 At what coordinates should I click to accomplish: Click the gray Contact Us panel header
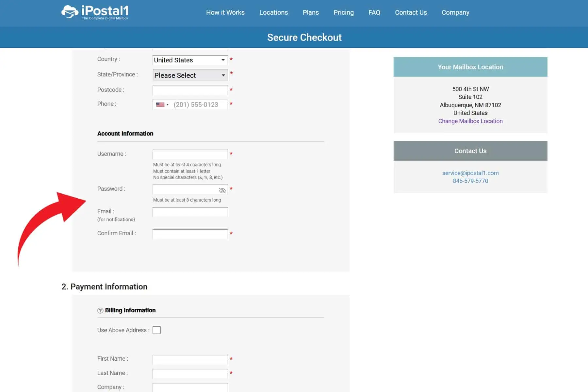[470, 151]
